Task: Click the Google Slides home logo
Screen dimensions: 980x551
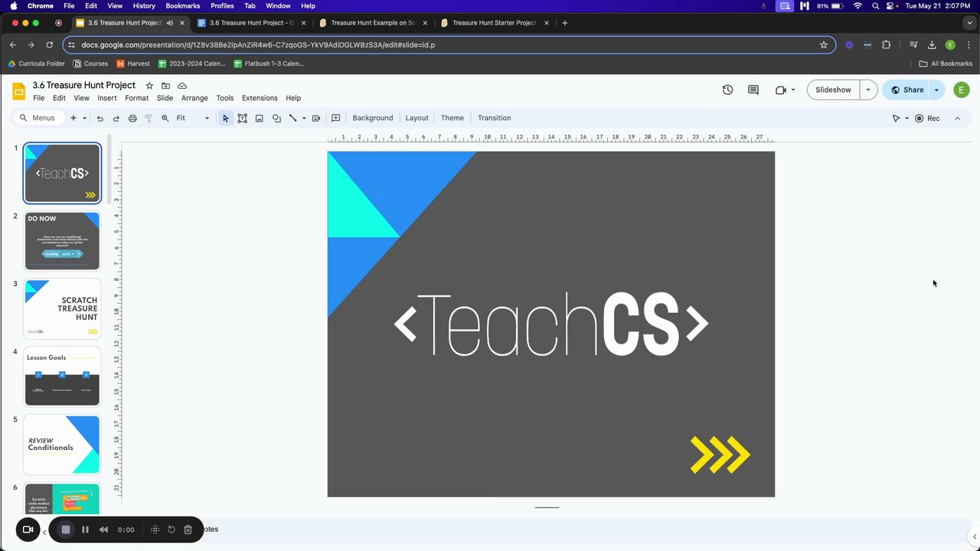Action: pos(19,91)
